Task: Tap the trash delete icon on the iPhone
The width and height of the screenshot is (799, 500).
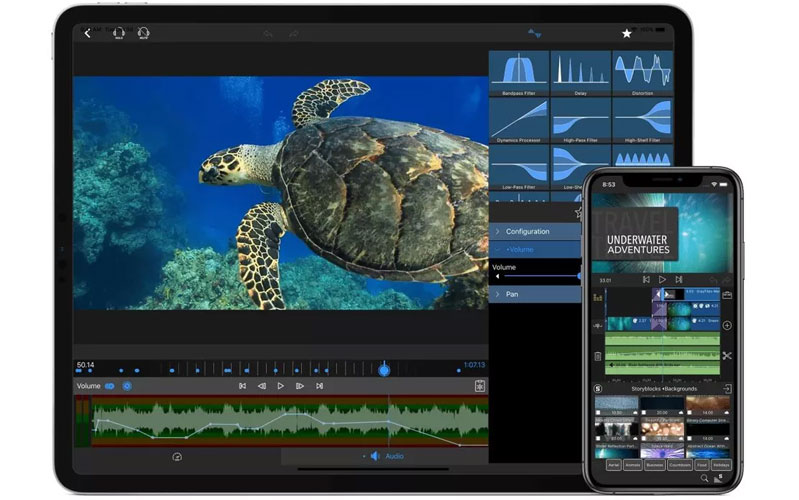Action: pos(598,355)
